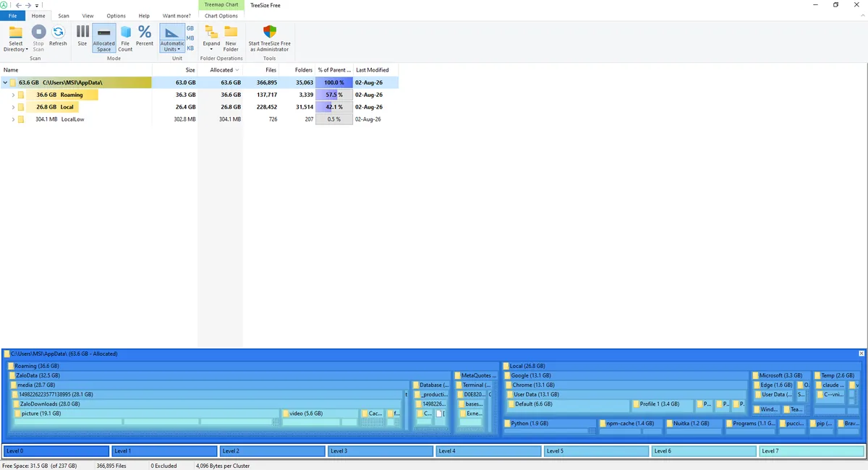This screenshot has height=470, width=868.
Task: Create a New Folder
Action: pyautogui.click(x=231, y=38)
